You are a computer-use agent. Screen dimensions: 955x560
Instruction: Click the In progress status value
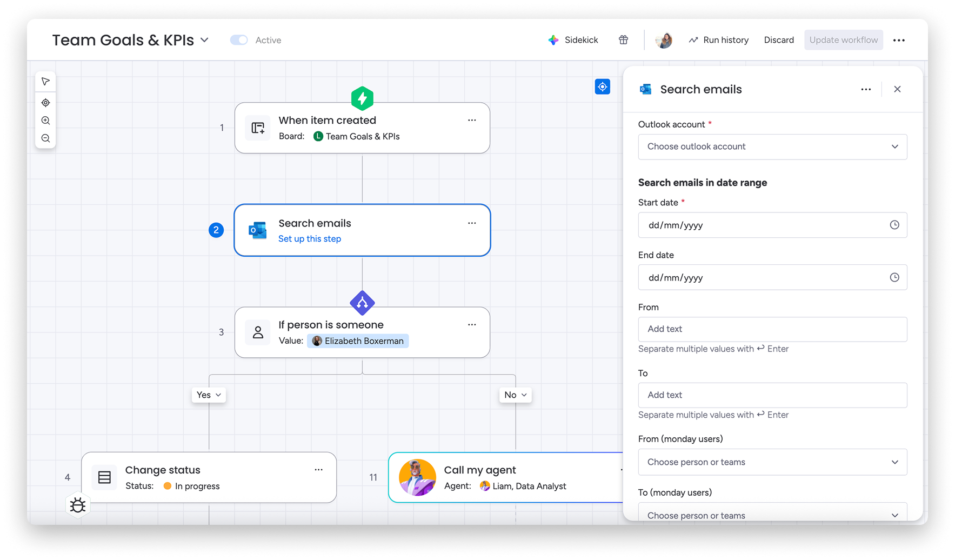[191, 486]
